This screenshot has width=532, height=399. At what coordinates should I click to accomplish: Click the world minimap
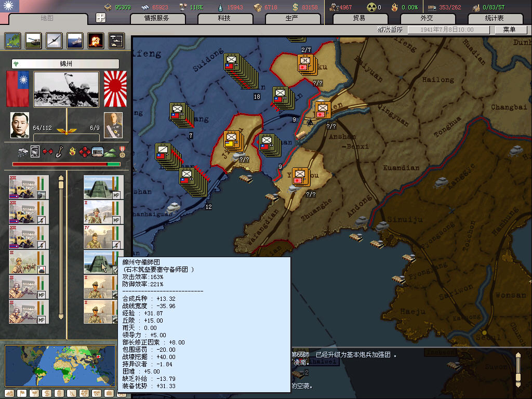pos(60,366)
